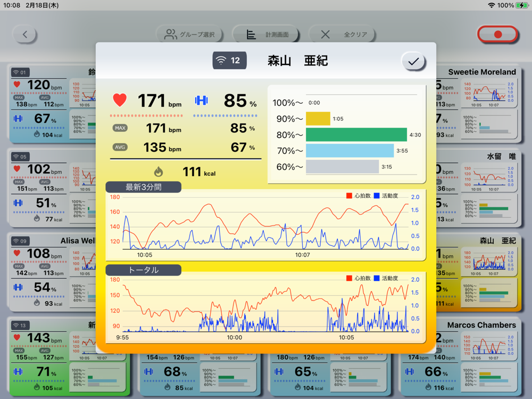This screenshot has width=532, height=399.
Task: Start recording with the red record button
Action: pos(497,34)
